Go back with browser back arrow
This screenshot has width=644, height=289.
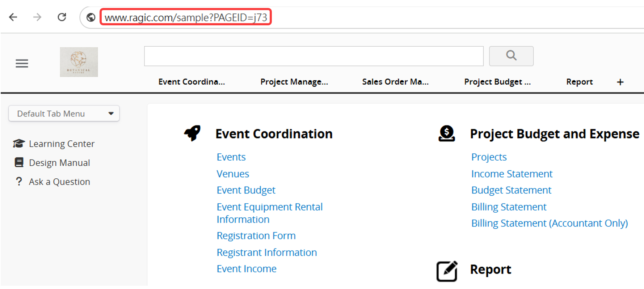(13, 17)
